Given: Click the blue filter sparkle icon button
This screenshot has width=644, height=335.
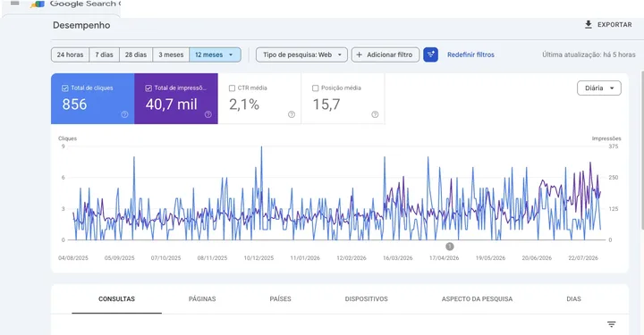Looking at the screenshot, I should pyautogui.click(x=430, y=54).
